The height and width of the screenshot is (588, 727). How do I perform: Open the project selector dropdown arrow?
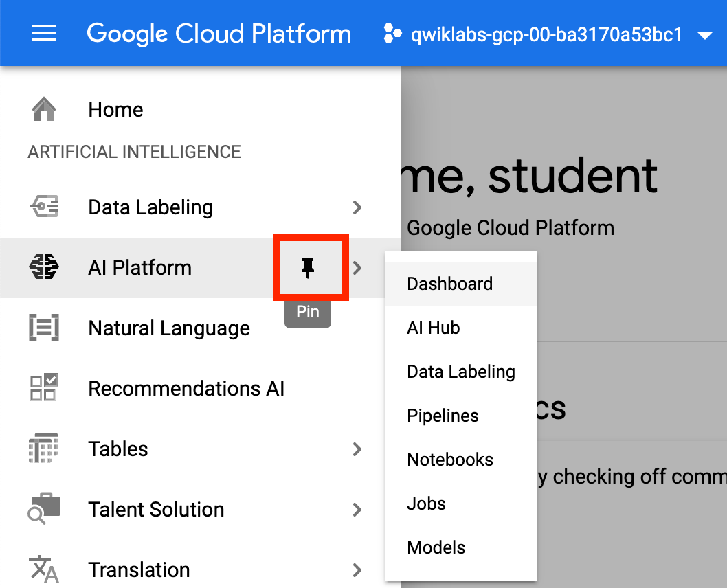click(704, 35)
